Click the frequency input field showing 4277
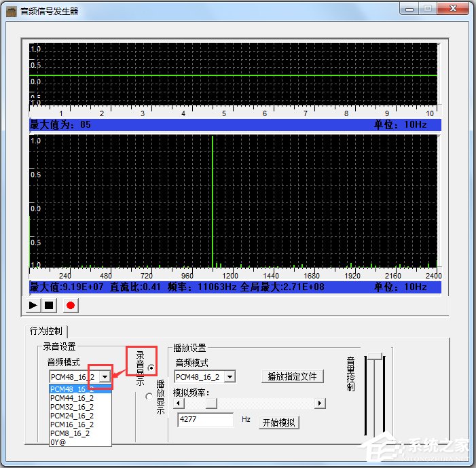 [x=206, y=420]
